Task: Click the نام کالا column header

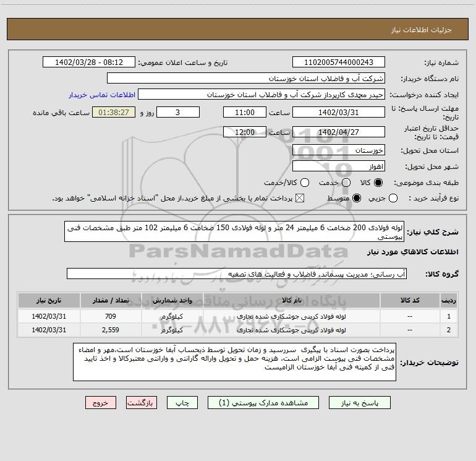Action: tap(291, 300)
